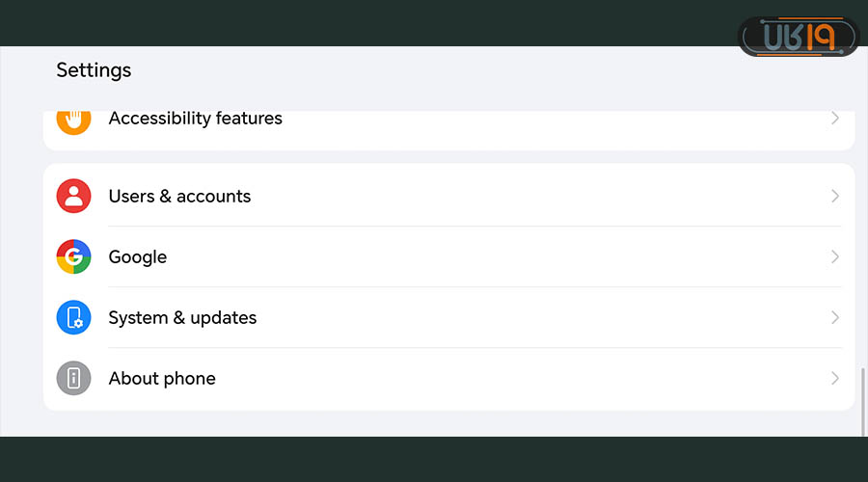Expand Accessibility features via its chevron
Screen dimensions: 868x482
click(835, 119)
